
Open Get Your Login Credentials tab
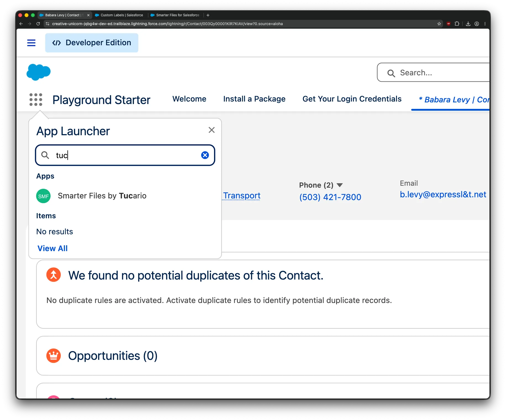pyautogui.click(x=352, y=99)
